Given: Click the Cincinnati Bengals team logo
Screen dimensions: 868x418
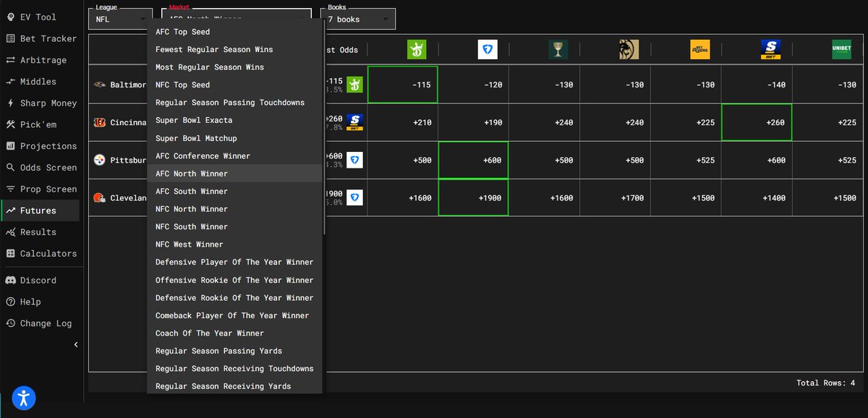Looking at the screenshot, I should (x=100, y=122).
